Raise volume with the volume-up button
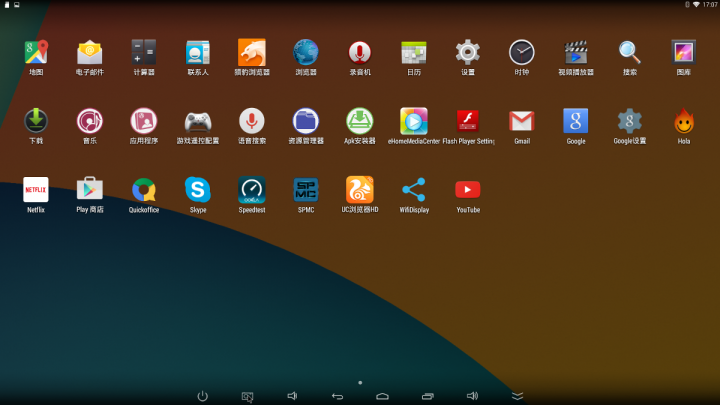The height and width of the screenshot is (405, 720). 472,396
